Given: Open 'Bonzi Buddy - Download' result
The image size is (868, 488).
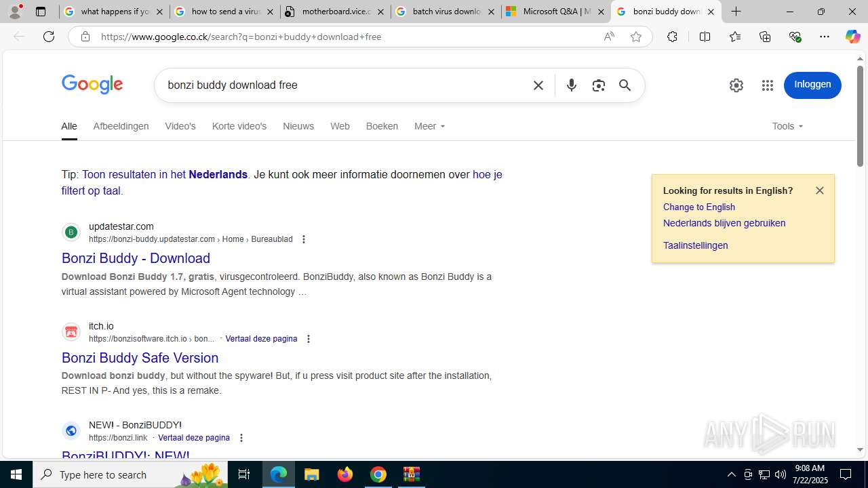Looking at the screenshot, I should tap(136, 258).
